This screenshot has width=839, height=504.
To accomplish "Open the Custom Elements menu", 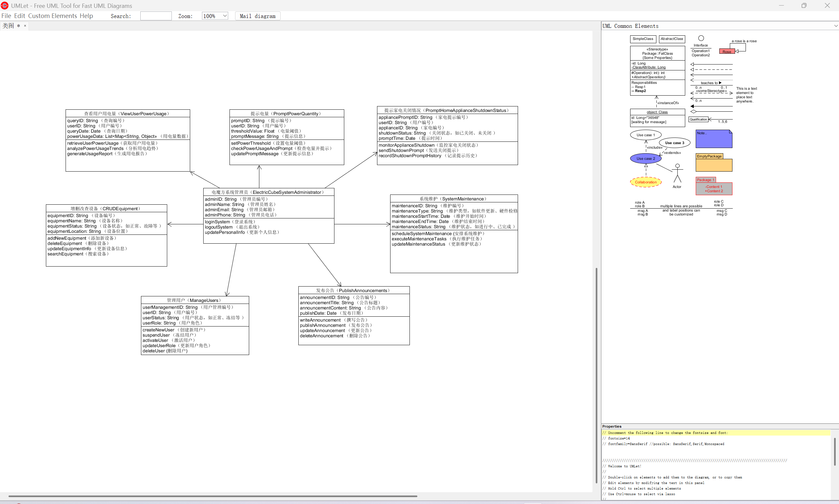I will (52, 16).
